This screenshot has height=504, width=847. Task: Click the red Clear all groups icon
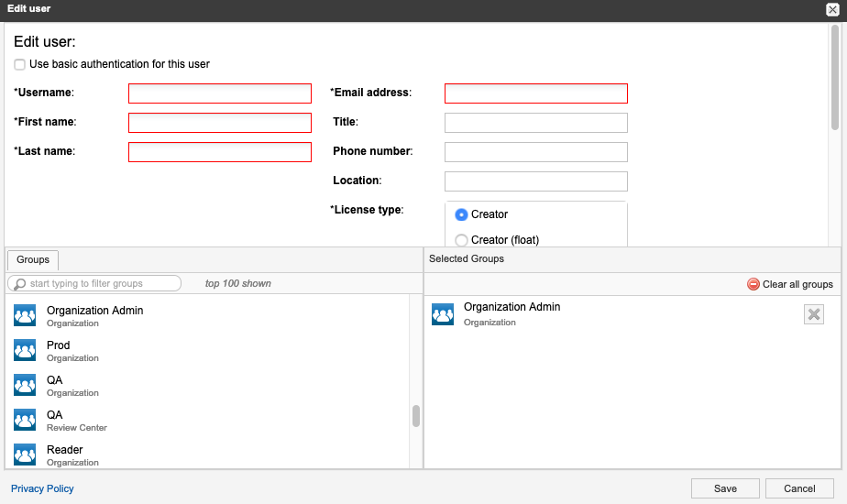point(753,284)
